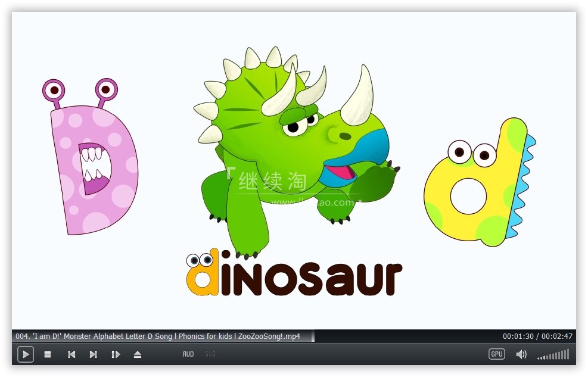Click the 00:01:30 elapsed time display

click(518, 337)
